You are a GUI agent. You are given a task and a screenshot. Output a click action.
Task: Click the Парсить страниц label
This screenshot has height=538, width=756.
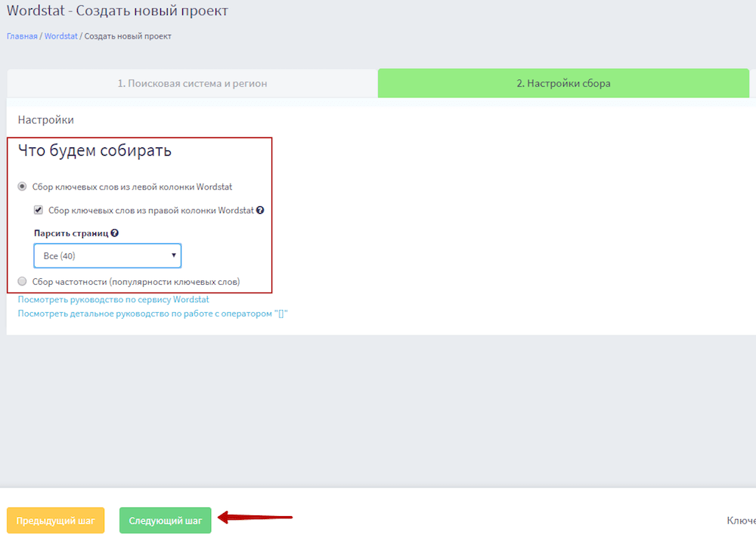tap(71, 233)
